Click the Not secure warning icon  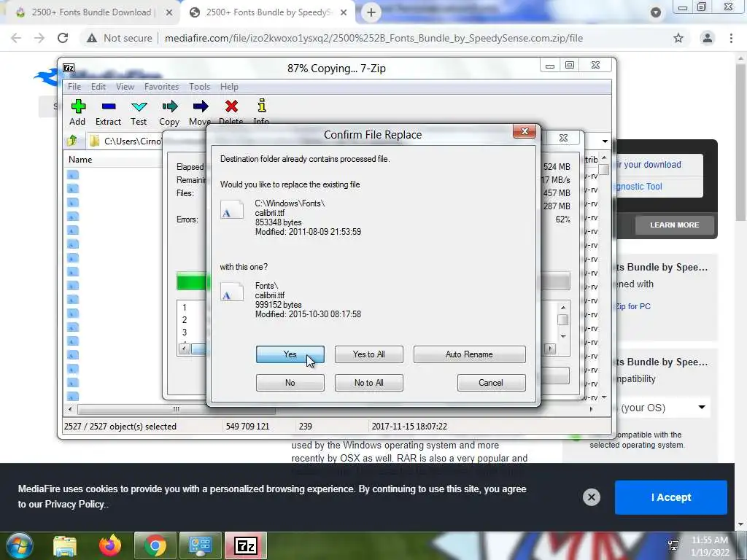[x=92, y=38]
